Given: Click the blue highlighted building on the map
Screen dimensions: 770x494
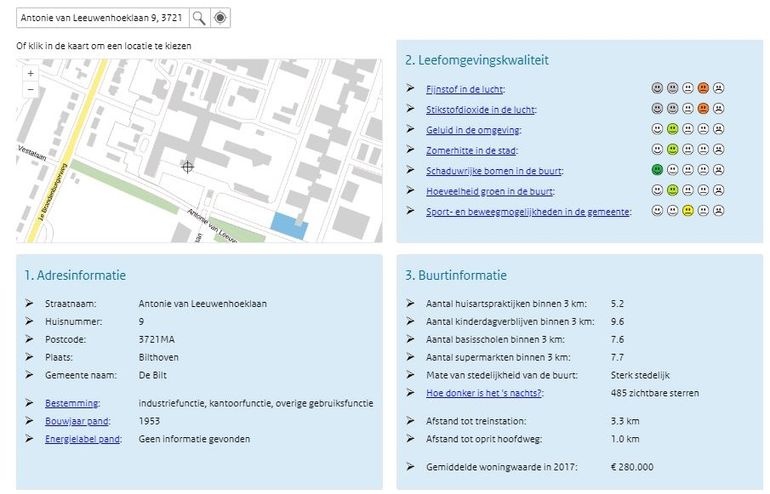Looking at the screenshot, I should point(289,226).
